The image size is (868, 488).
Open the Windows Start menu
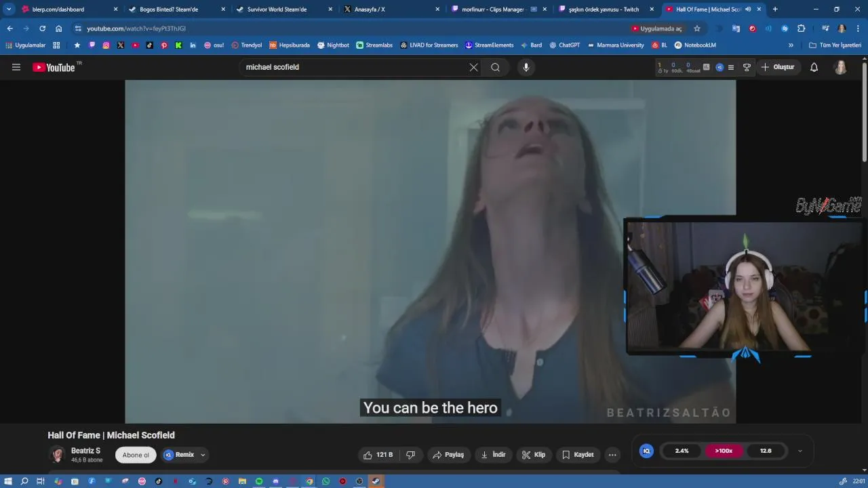click(x=8, y=481)
